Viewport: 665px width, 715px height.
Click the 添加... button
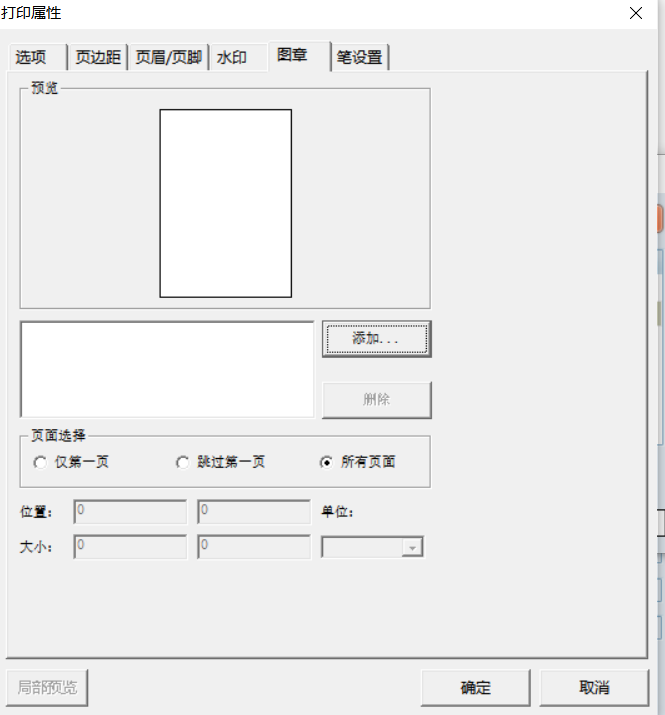[x=376, y=339]
